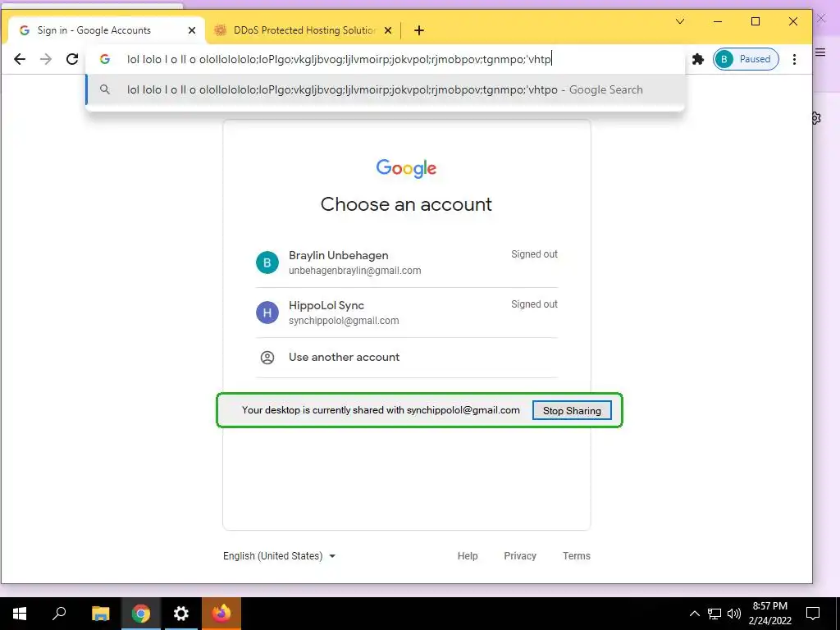Open the Chrome three-dot menu
This screenshot has width=840, height=630.
794,59
